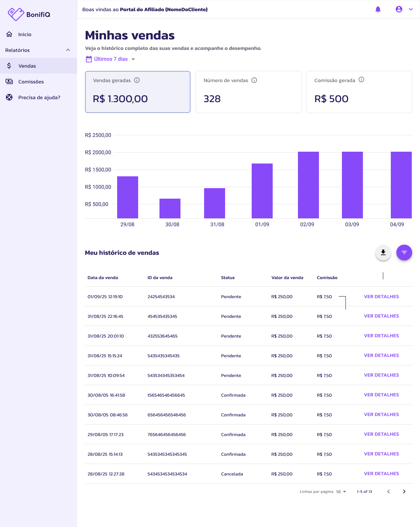Click the ID da venda column header
Viewport: 420px width, 527px height.
pyautogui.click(x=160, y=278)
